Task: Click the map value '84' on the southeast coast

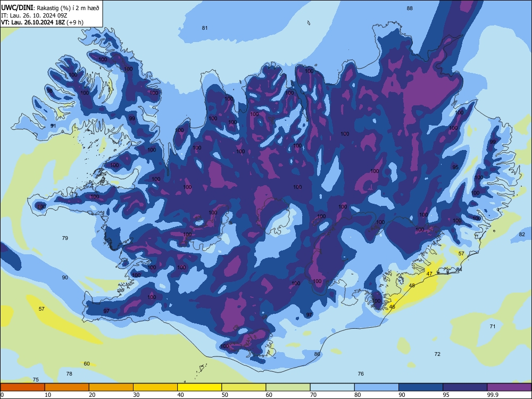Action: click(459, 269)
